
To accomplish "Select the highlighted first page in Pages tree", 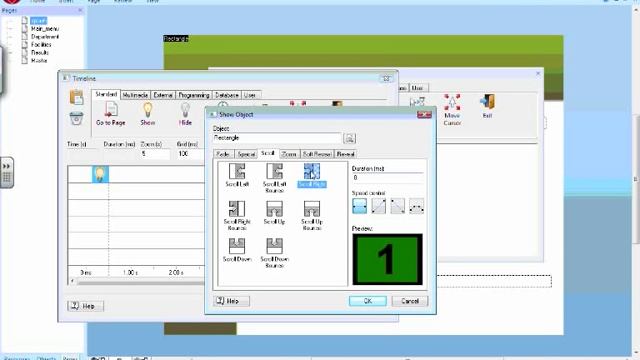I will pyautogui.click(x=38, y=20).
